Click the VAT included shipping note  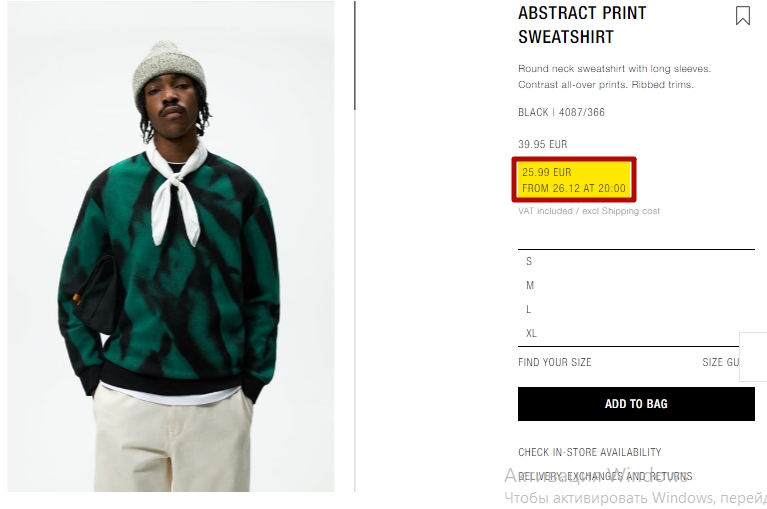[589, 211]
